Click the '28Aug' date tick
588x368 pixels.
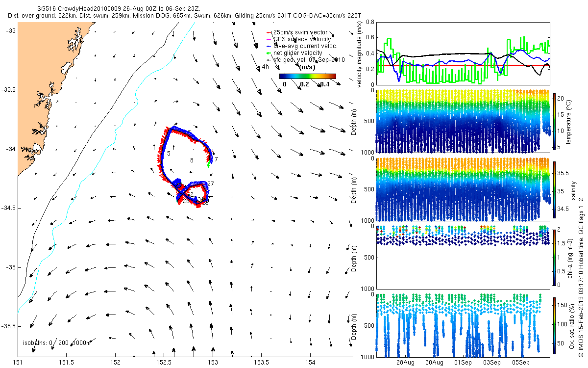[x=406, y=363]
